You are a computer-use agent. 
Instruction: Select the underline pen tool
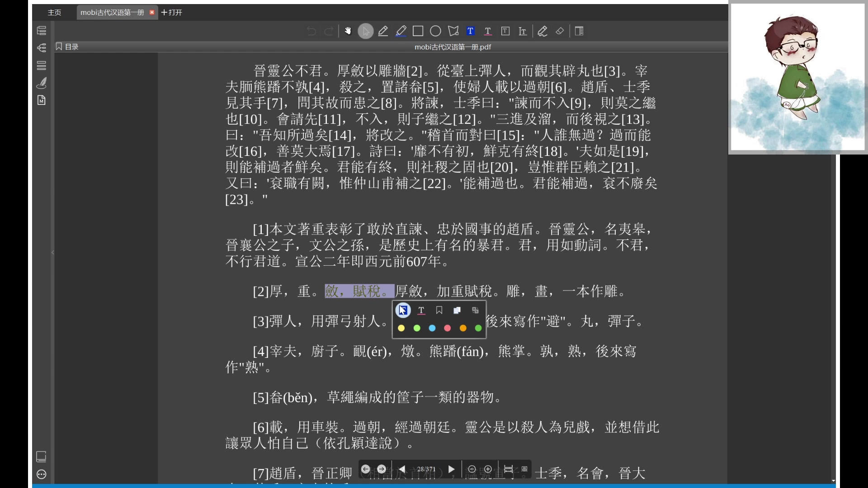383,31
